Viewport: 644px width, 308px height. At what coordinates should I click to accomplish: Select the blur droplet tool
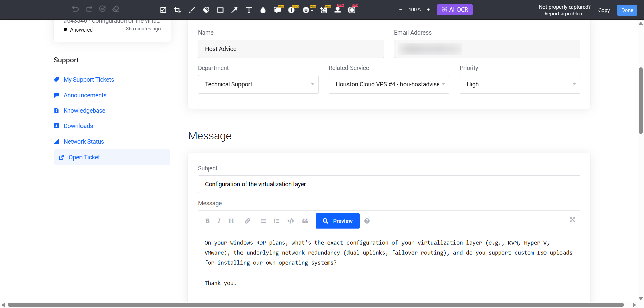tap(263, 10)
